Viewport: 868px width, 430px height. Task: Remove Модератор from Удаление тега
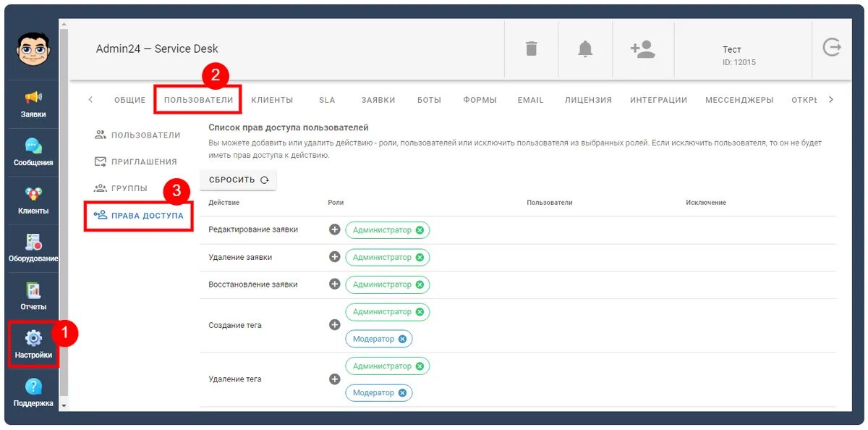[403, 393]
